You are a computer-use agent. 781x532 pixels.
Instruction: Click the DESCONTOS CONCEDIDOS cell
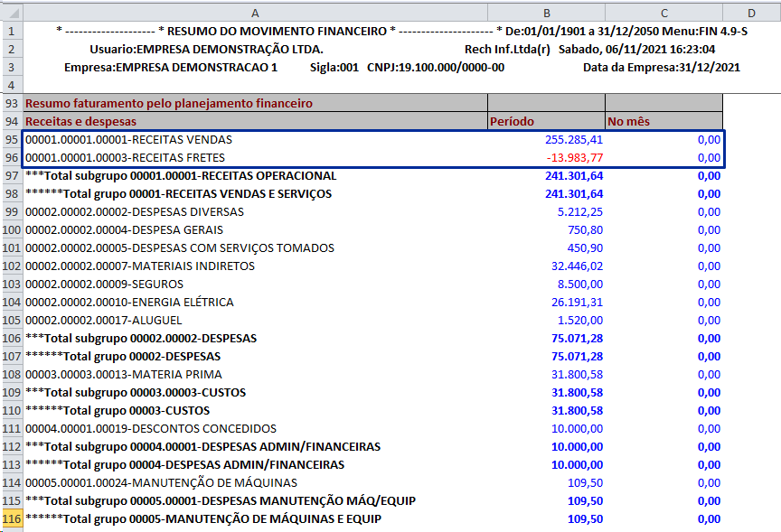[151, 428]
